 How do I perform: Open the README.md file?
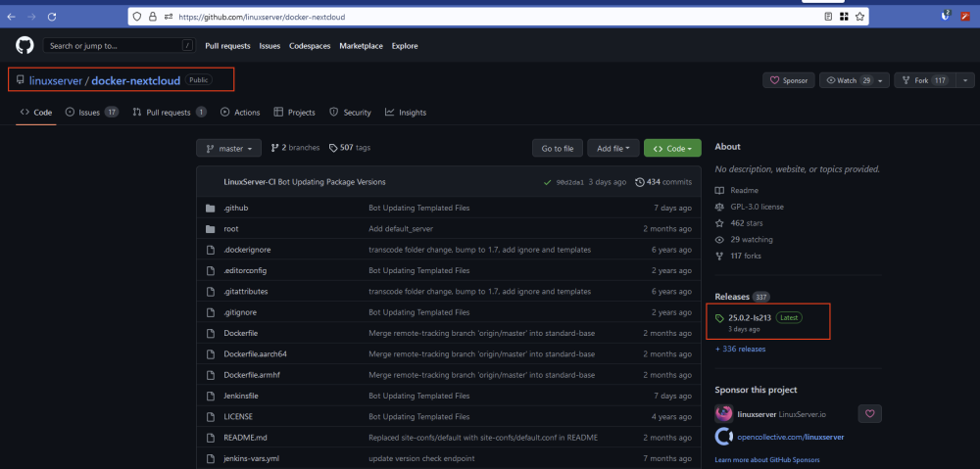(x=246, y=437)
